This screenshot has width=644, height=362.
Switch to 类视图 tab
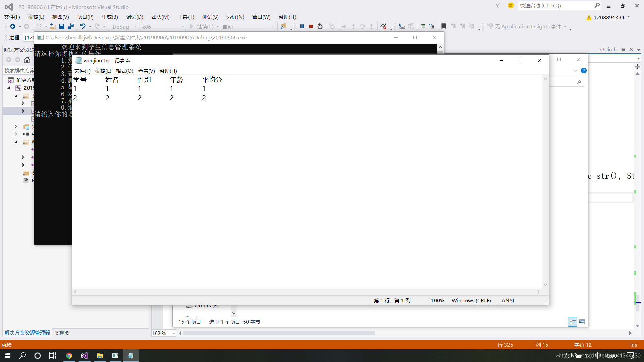62,333
